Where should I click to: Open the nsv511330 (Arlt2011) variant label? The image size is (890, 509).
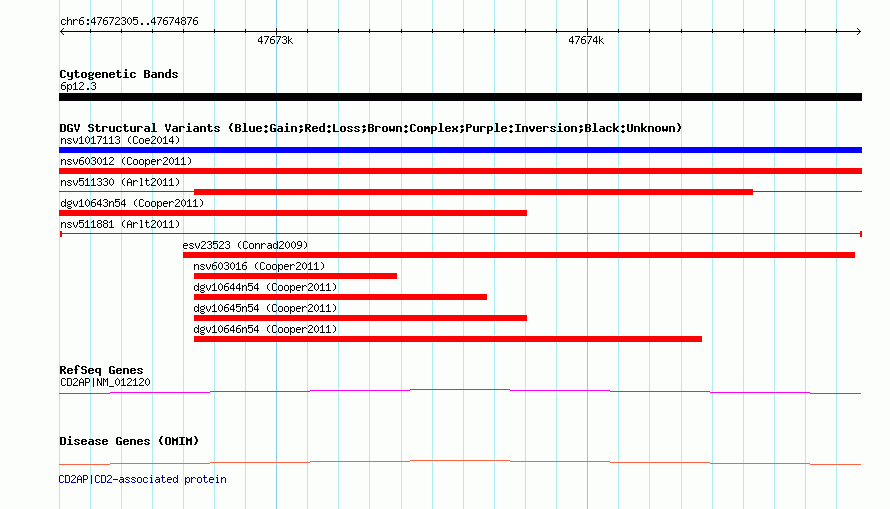click(120, 182)
